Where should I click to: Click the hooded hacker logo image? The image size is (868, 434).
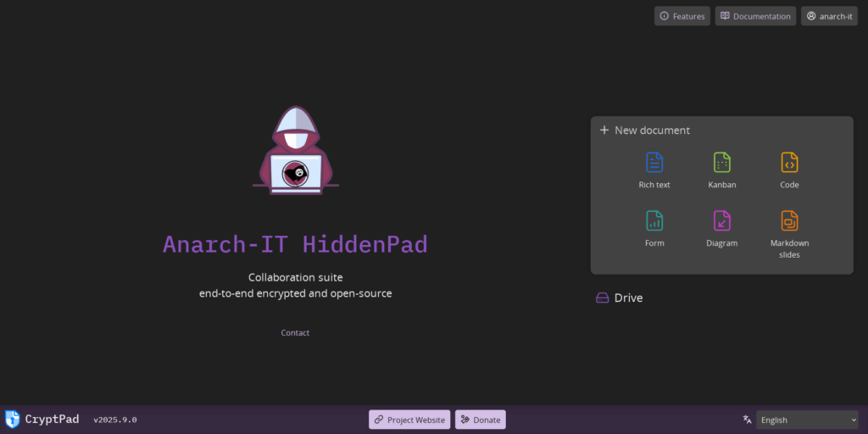click(x=295, y=152)
